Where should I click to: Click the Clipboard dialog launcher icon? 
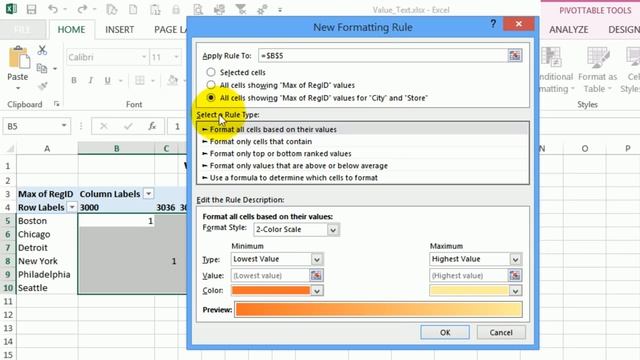57,104
